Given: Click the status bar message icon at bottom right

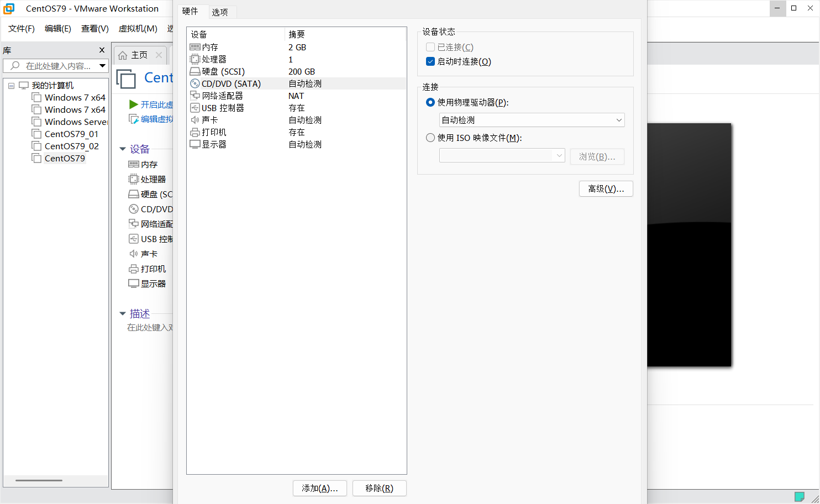Looking at the screenshot, I should tap(799, 496).
